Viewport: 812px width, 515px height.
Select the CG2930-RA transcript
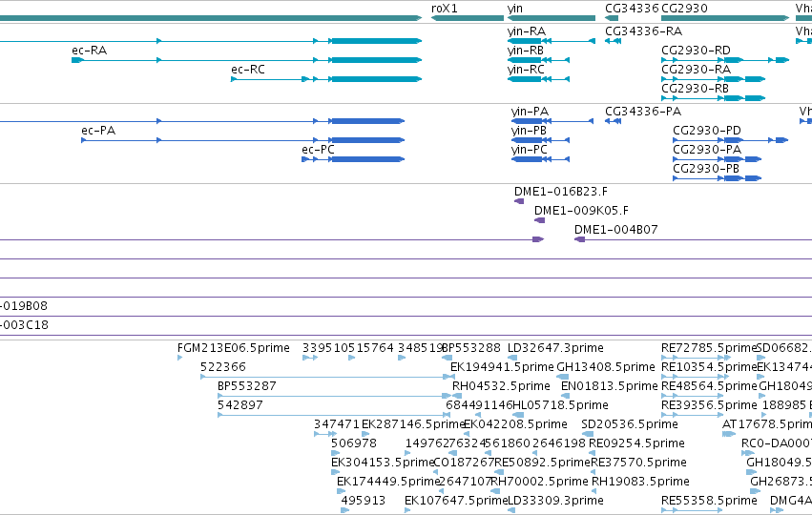(x=713, y=79)
